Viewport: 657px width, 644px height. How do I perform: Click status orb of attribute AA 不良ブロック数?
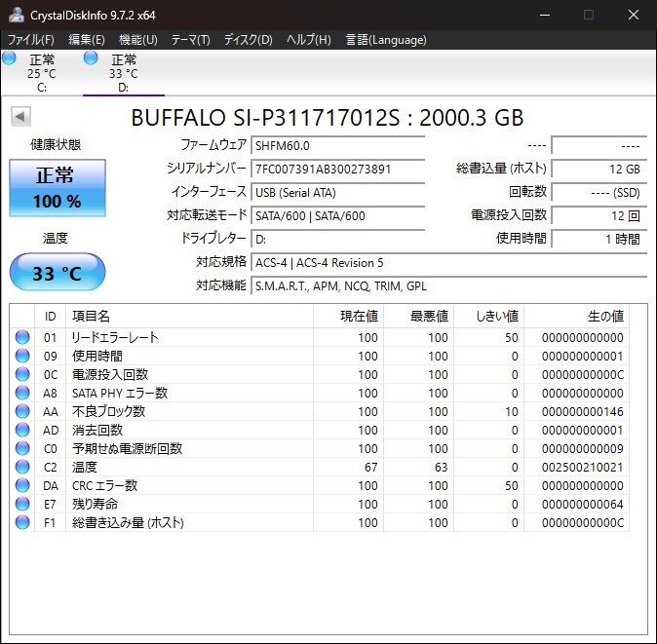coord(22,411)
